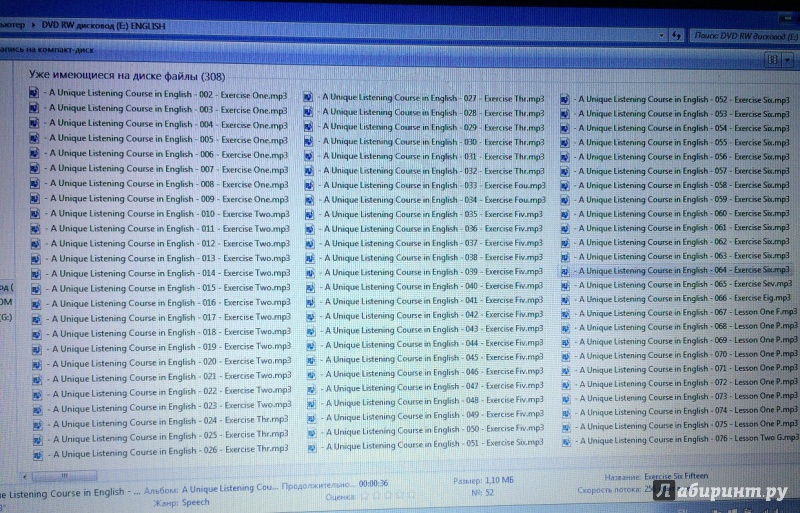Click the 'Альбом' value in details pane
The height and width of the screenshot is (513, 800).
229,488
